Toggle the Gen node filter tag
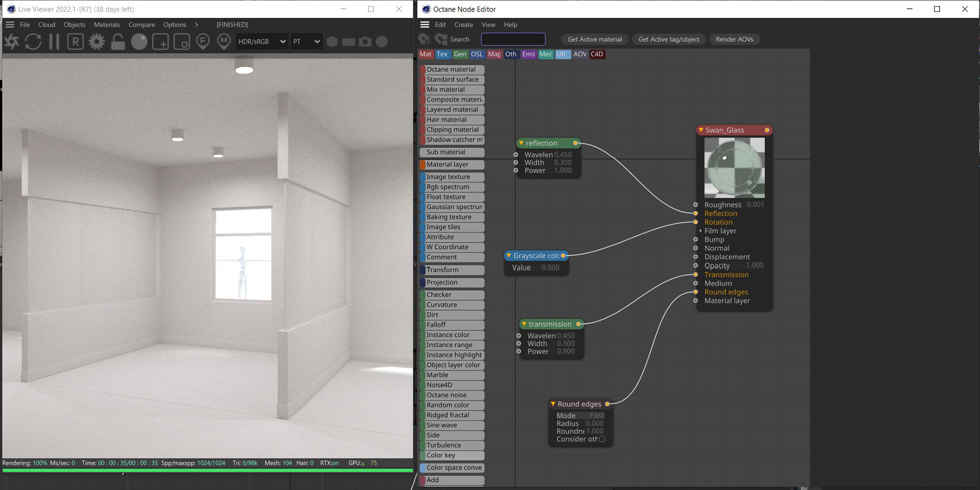The width and height of the screenshot is (980, 490). (x=460, y=54)
